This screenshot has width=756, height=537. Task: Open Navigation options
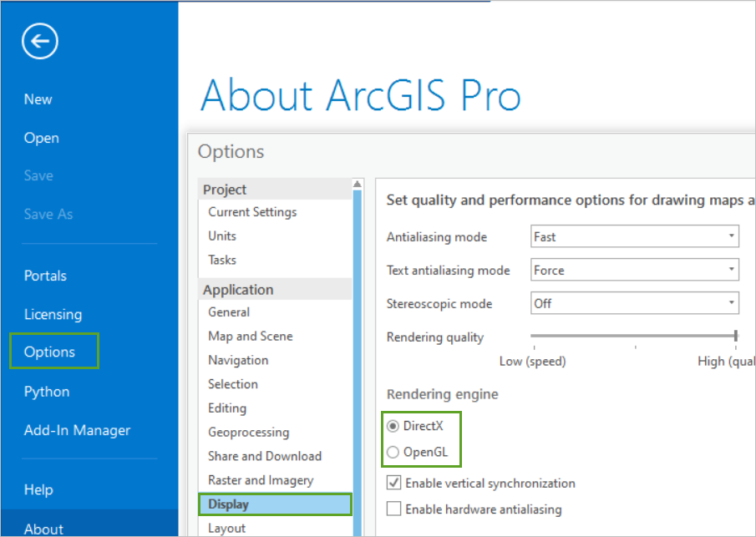(238, 360)
